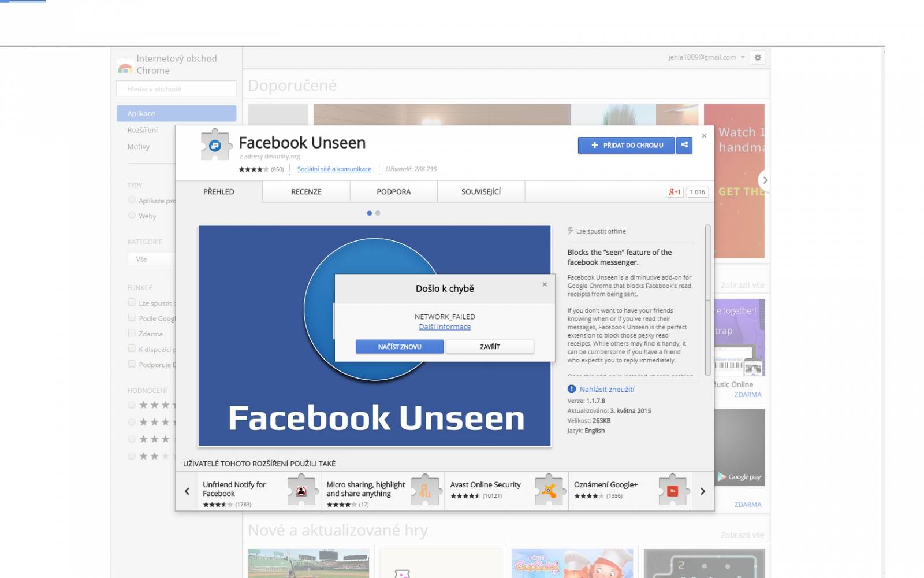Select Motivy in the sidebar
The image size is (924, 578).
139,147
